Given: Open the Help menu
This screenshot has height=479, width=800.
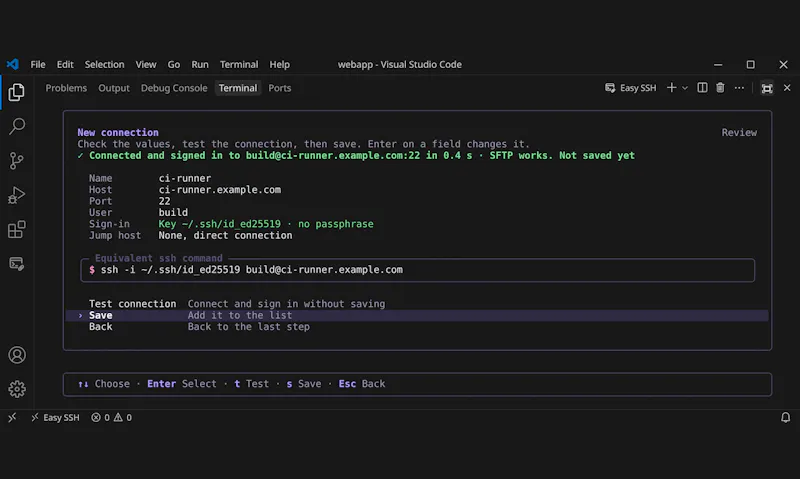Looking at the screenshot, I should pos(279,64).
